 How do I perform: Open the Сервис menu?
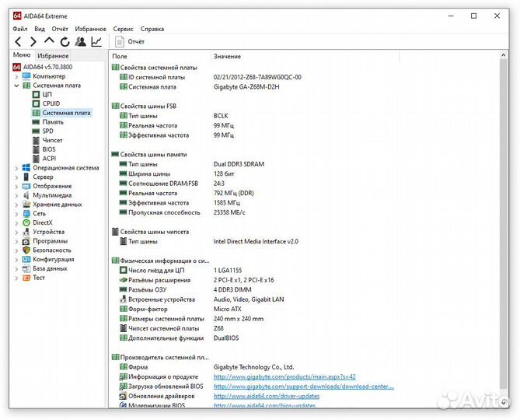[x=123, y=29]
